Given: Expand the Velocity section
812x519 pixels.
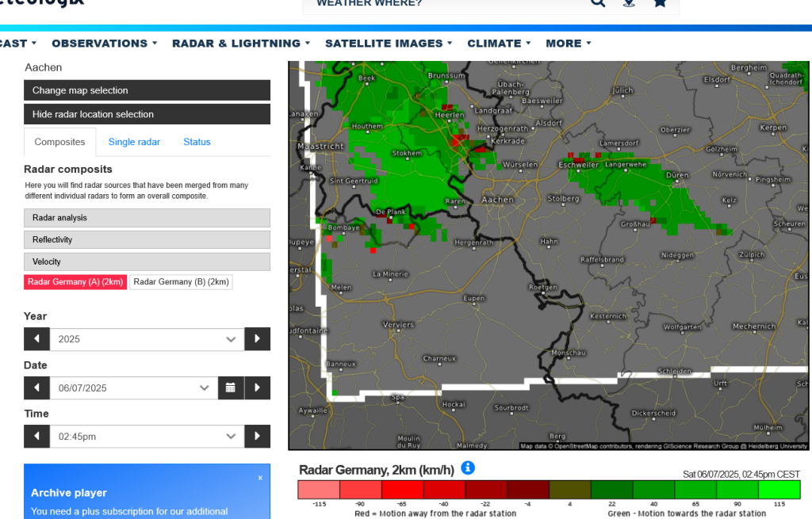Looking at the screenshot, I should pyautogui.click(x=147, y=261).
